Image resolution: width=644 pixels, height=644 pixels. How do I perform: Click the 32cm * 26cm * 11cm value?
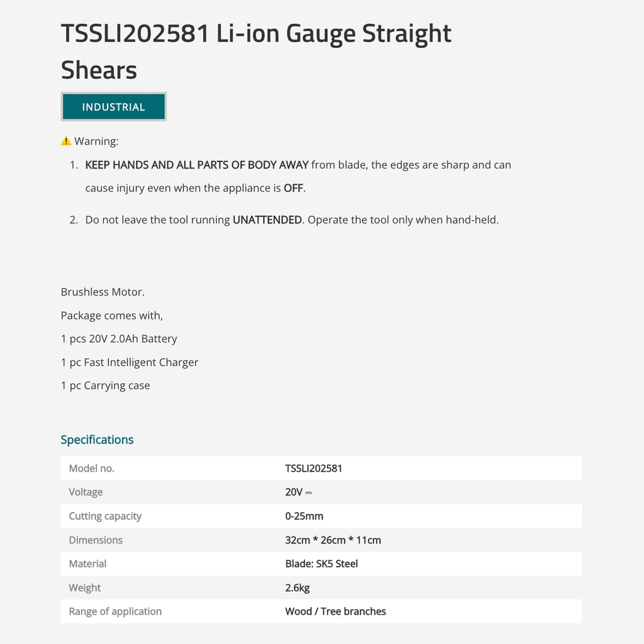pyautogui.click(x=333, y=540)
